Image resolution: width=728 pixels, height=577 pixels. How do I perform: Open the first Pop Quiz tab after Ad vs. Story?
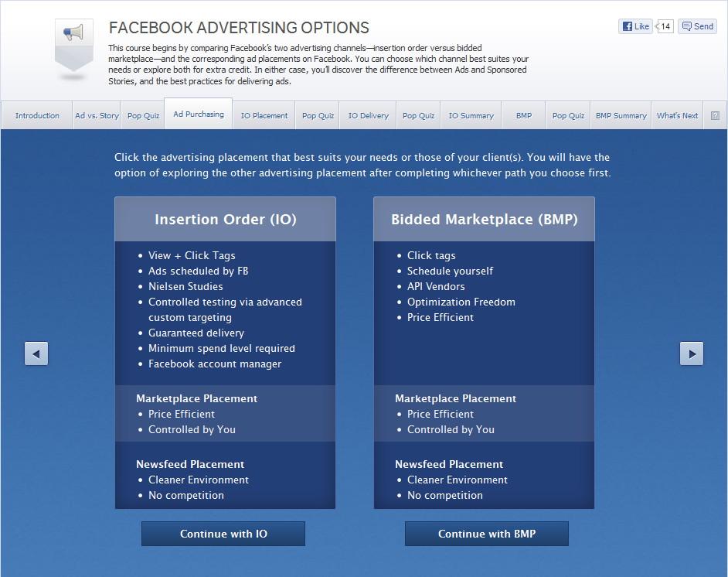[x=143, y=116]
